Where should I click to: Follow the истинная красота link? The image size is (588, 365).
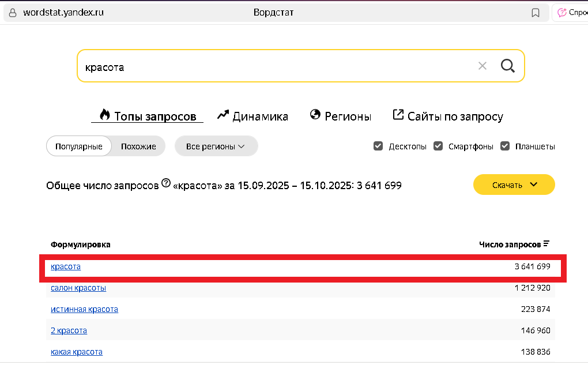coord(84,309)
